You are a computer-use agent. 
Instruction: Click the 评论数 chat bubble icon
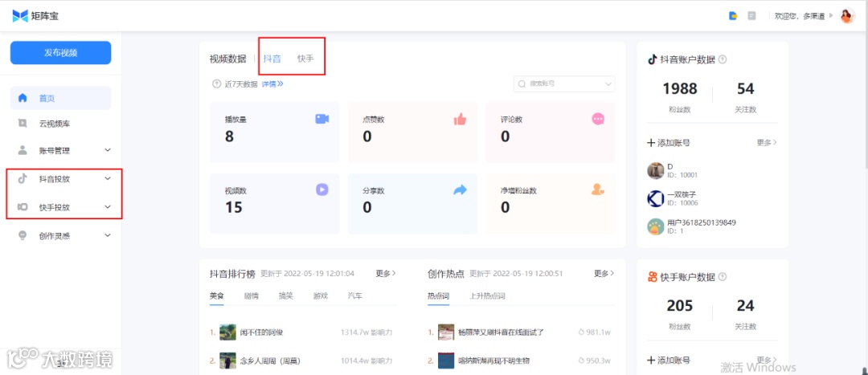[x=598, y=118]
